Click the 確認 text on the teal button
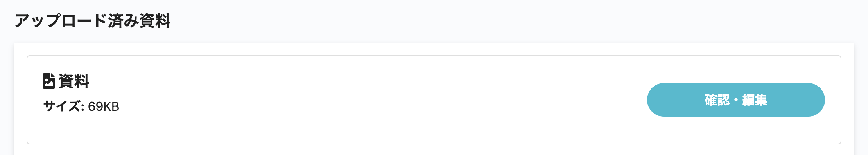 pos(717,100)
